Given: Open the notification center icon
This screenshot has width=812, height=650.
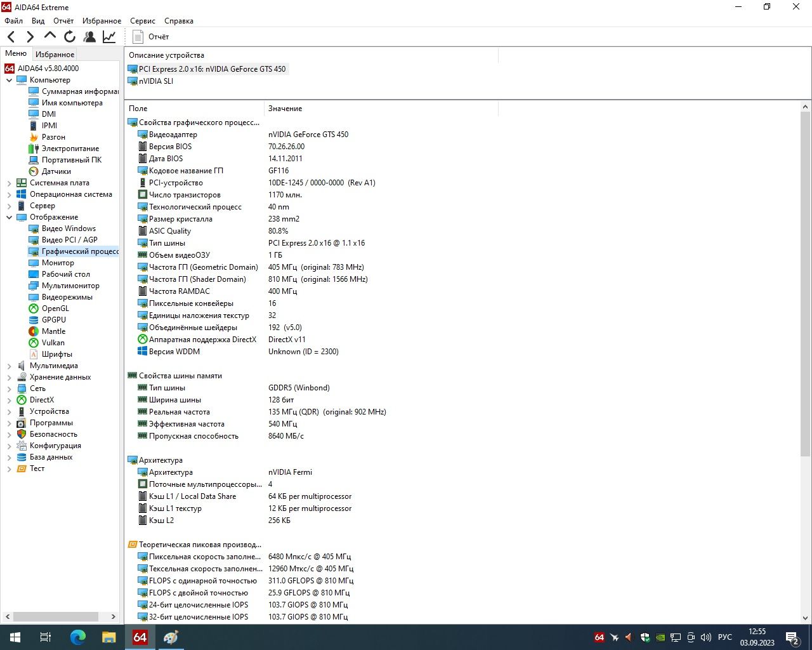Looking at the screenshot, I should (x=793, y=637).
